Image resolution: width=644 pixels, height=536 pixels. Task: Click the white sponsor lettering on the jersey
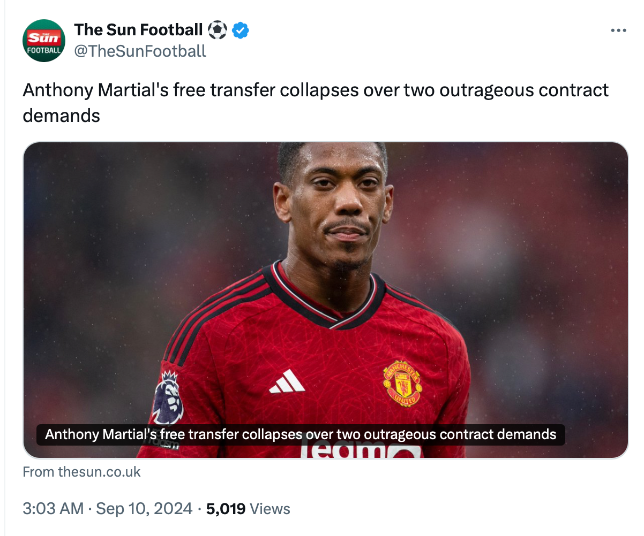(360, 452)
